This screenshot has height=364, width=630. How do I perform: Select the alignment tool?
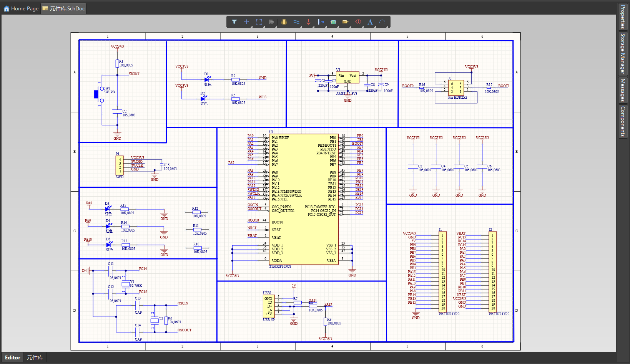(271, 22)
